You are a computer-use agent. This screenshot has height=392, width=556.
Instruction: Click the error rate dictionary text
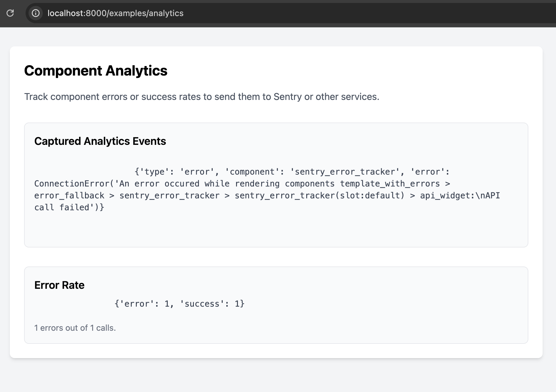(x=179, y=303)
